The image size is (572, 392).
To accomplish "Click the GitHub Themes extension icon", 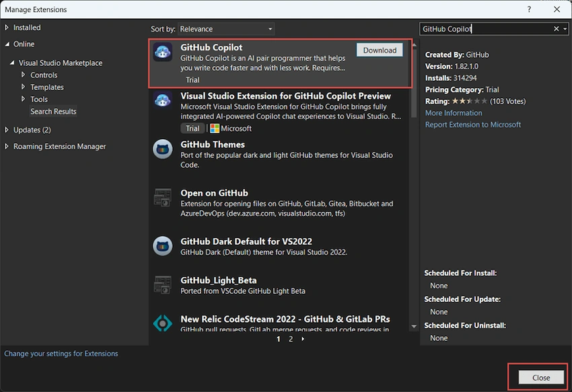I will click(162, 149).
